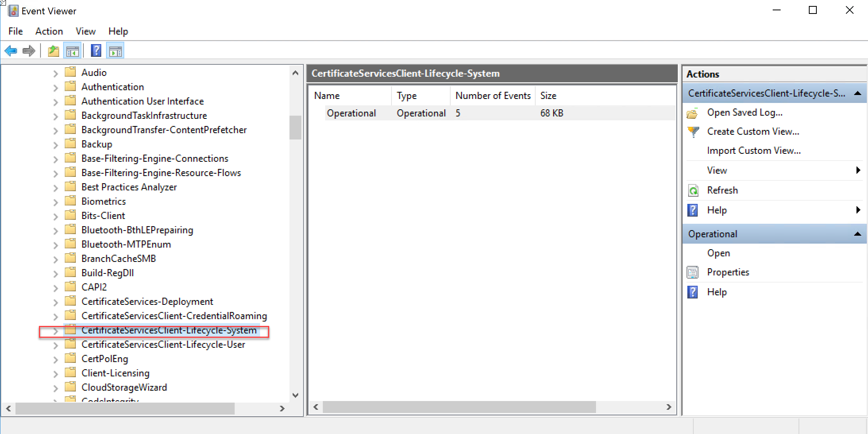Image resolution: width=868 pixels, height=434 pixels.
Task: Collapse the Operational section in Actions
Action: click(857, 234)
